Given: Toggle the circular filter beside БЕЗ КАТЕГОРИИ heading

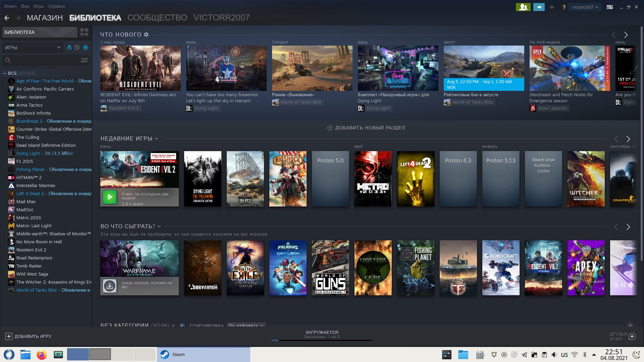Looking at the screenshot, I should (182, 325).
